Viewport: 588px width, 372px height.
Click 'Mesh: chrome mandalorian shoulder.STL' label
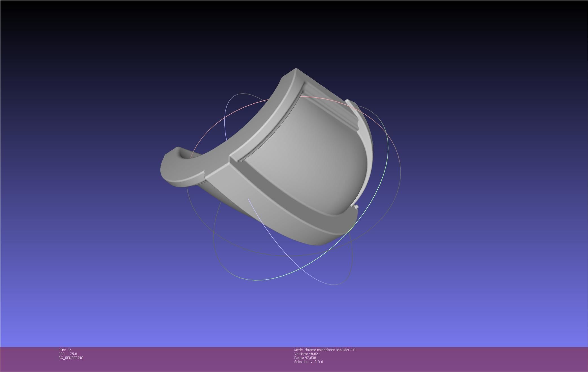pos(325,350)
